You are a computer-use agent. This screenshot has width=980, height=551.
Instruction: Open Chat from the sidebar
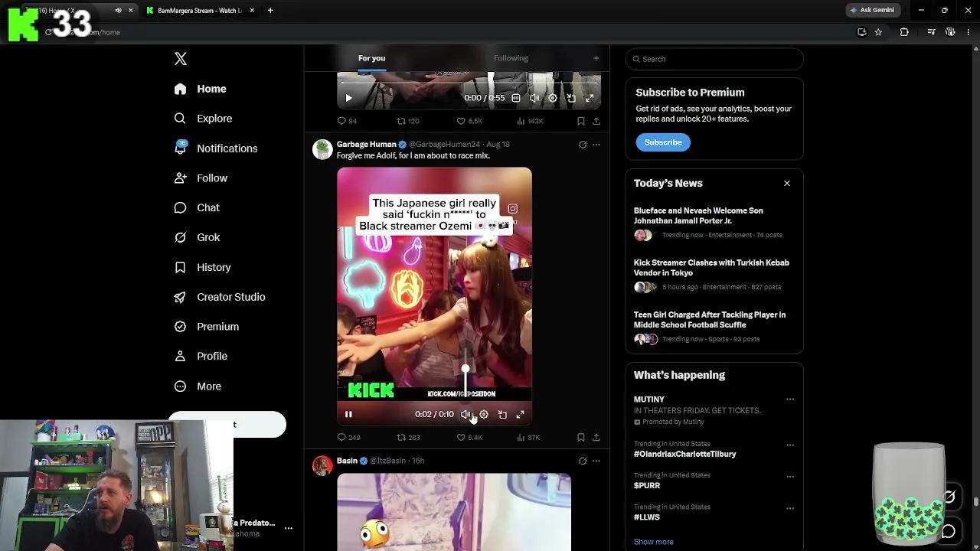[x=197, y=208]
